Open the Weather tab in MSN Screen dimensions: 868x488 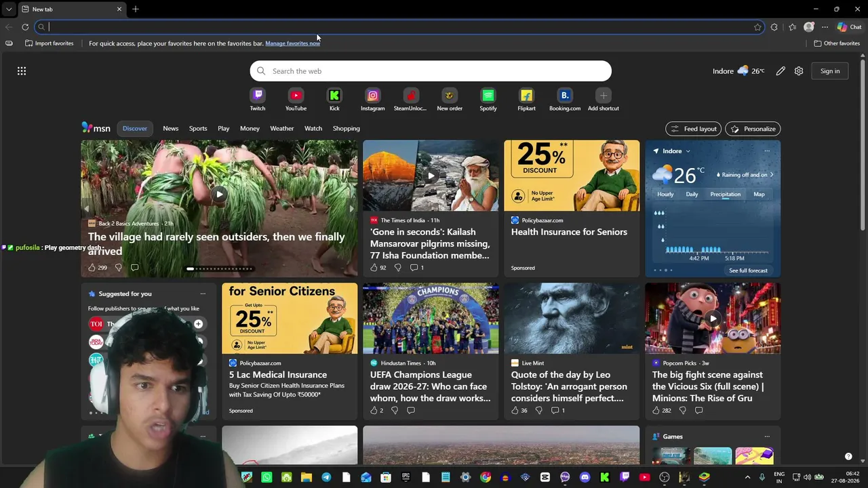pos(282,129)
